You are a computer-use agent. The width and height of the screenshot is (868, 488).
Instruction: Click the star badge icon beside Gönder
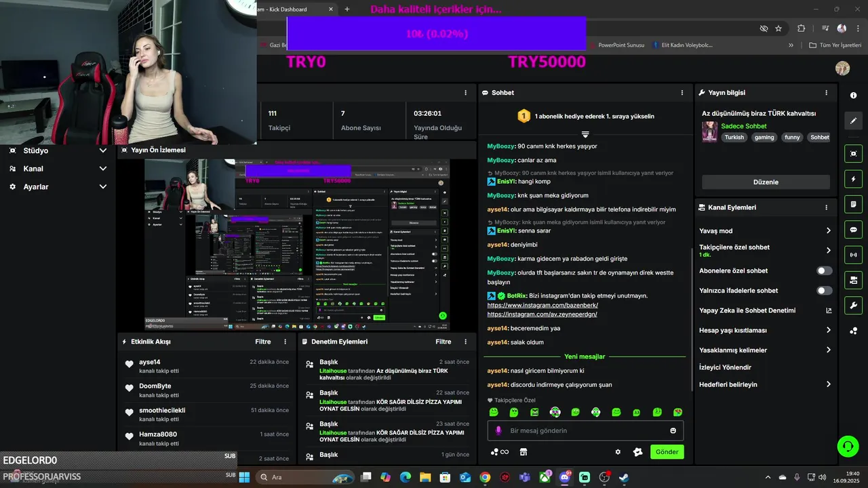637,452
